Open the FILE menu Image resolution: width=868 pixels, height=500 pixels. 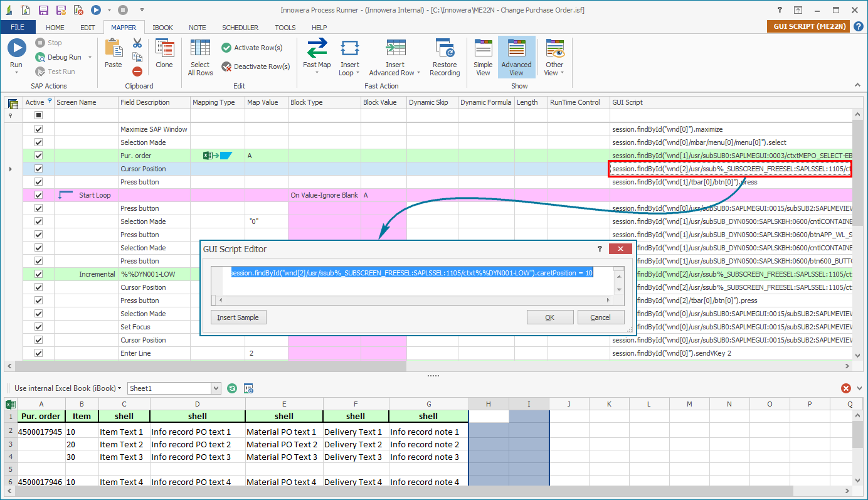[x=18, y=27]
